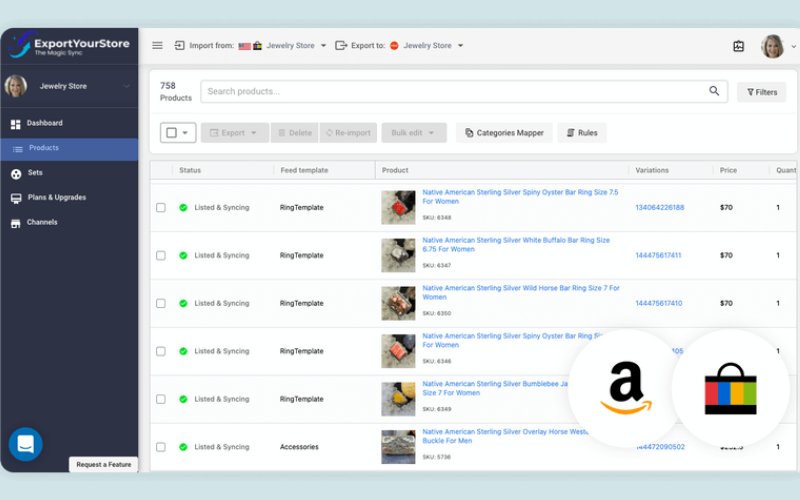Sort by Feed template column header
800x500 pixels.
[304, 170]
